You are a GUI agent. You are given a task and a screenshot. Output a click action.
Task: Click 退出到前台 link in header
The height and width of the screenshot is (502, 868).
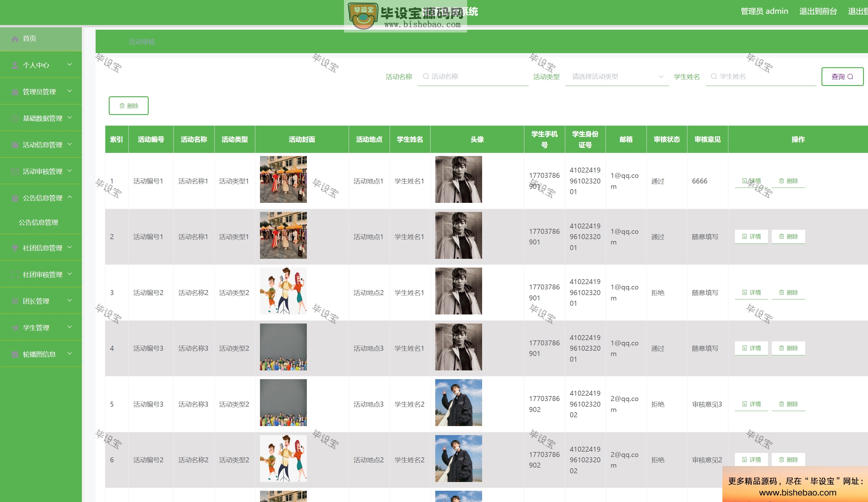(818, 11)
